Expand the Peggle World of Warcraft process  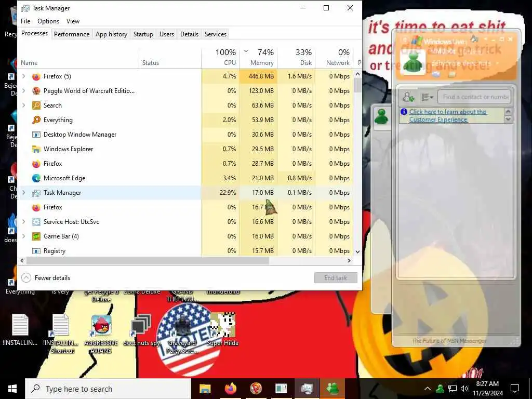pyautogui.click(x=23, y=91)
